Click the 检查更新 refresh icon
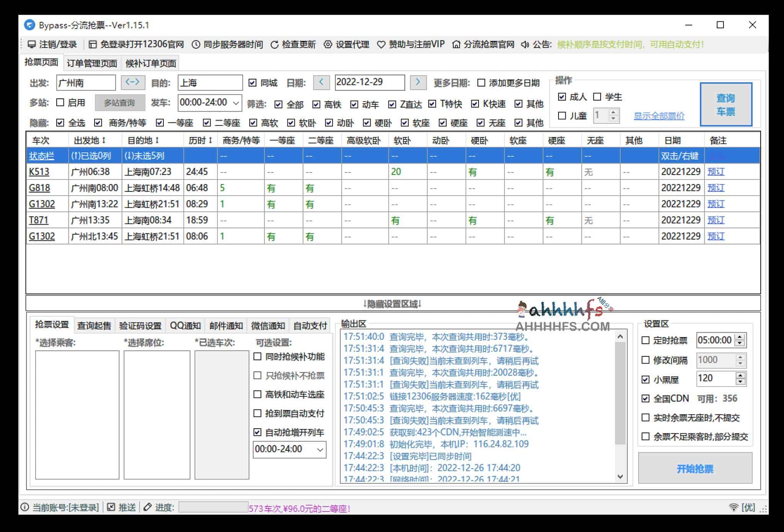784x532 pixels. click(x=274, y=44)
